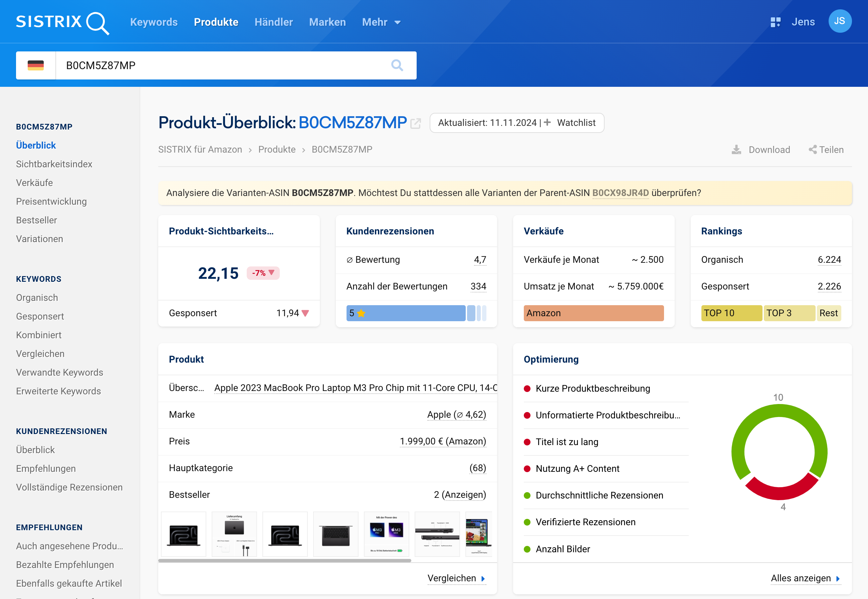868x599 pixels.
Task: Select Verkäufe in the sidebar
Action: pos(34,183)
